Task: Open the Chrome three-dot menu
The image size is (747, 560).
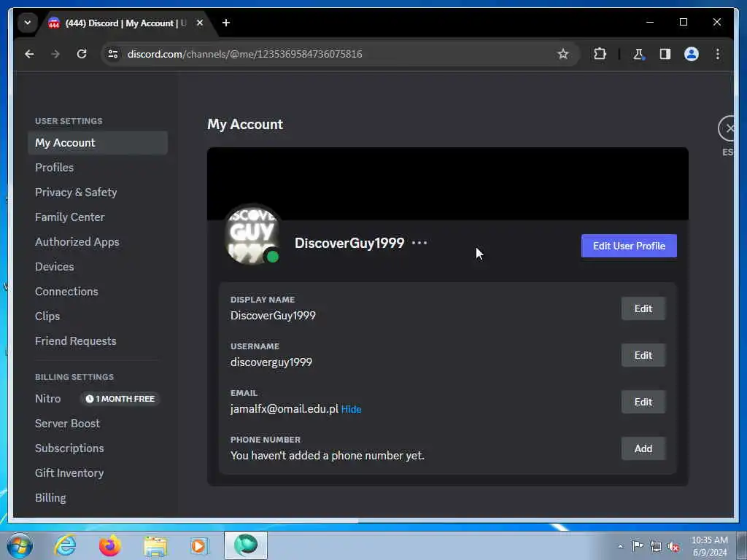Action: point(718,54)
